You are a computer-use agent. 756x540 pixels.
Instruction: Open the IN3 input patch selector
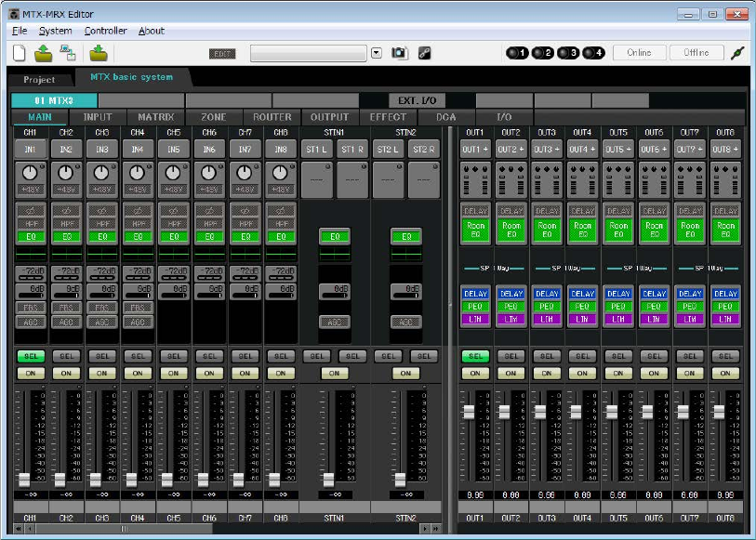[102, 150]
